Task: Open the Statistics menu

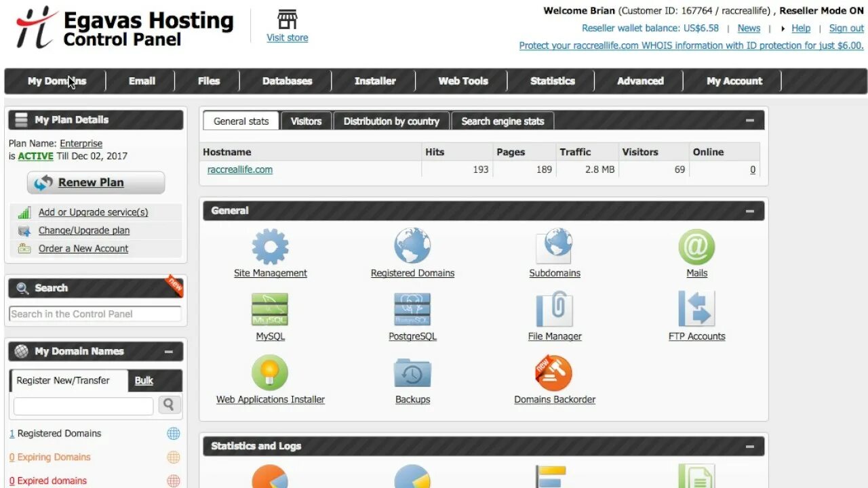Action: [x=552, y=81]
